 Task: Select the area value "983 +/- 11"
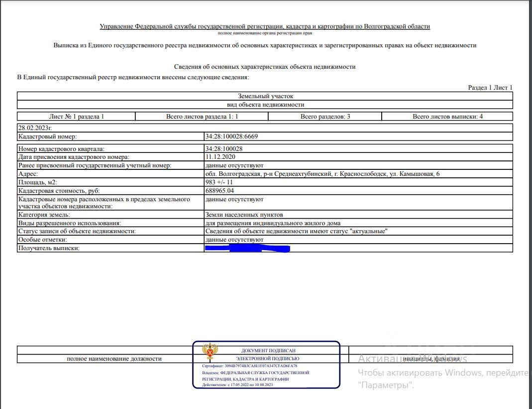tap(219, 182)
